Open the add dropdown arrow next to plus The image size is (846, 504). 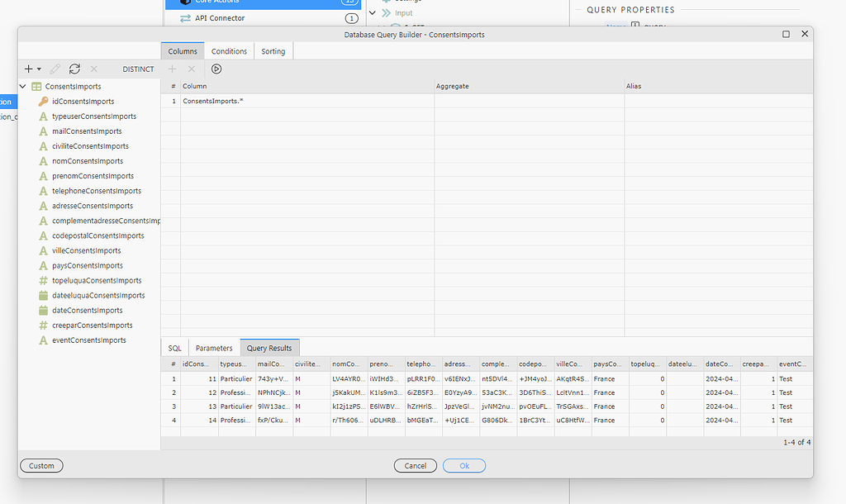pos(39,70)
